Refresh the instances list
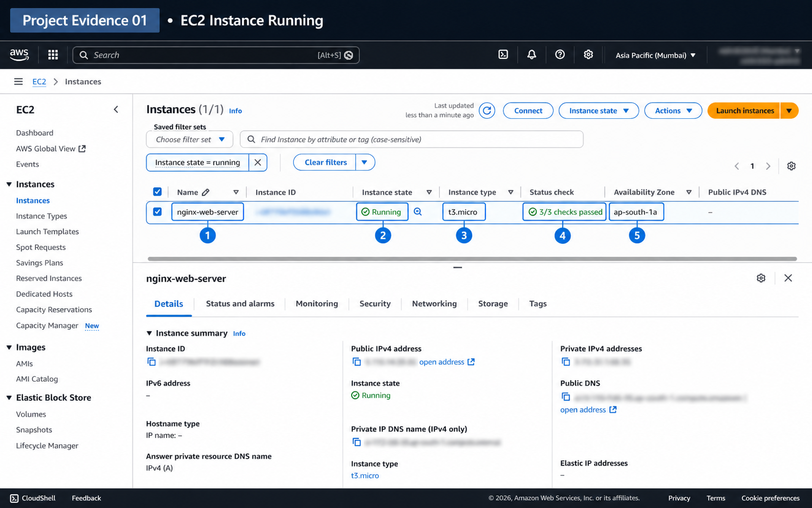The width and height of the screenshot is (812, 508). 487,111
